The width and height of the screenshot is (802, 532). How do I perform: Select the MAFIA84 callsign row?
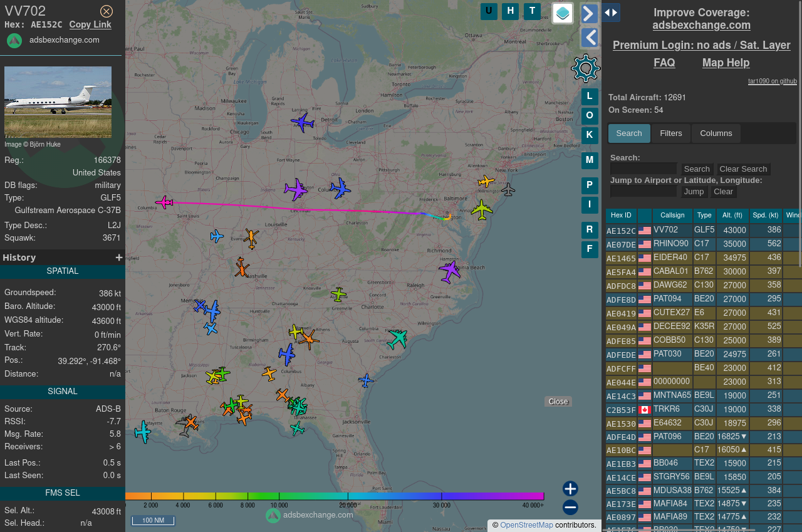pyautogui.click(x=704, y=503)
